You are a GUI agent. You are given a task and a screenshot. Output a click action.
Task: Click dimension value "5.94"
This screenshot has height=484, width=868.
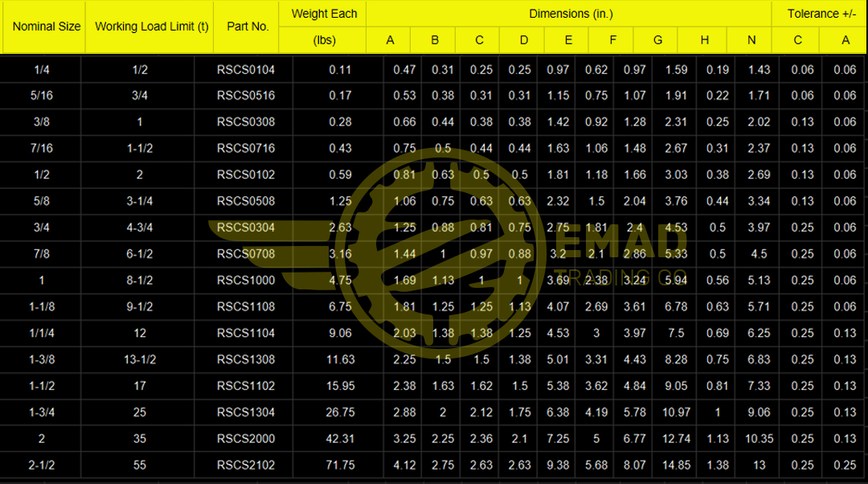(x=677, y=281)
